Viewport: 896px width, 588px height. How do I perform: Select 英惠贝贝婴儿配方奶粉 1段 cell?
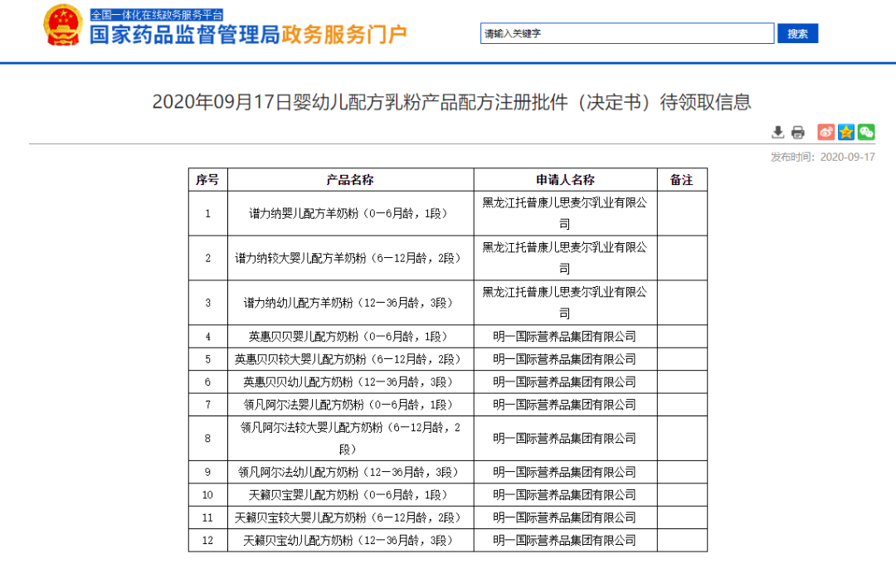pos(350,337)
